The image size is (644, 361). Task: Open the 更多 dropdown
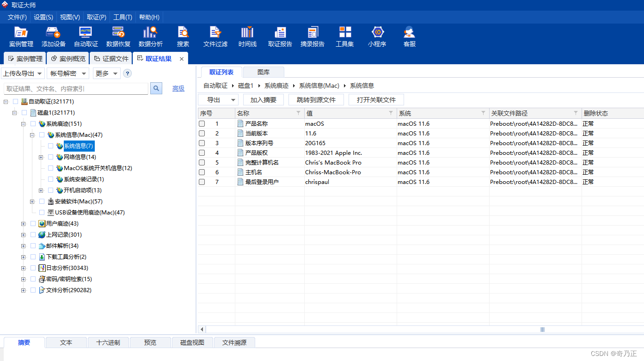(106, 73)
